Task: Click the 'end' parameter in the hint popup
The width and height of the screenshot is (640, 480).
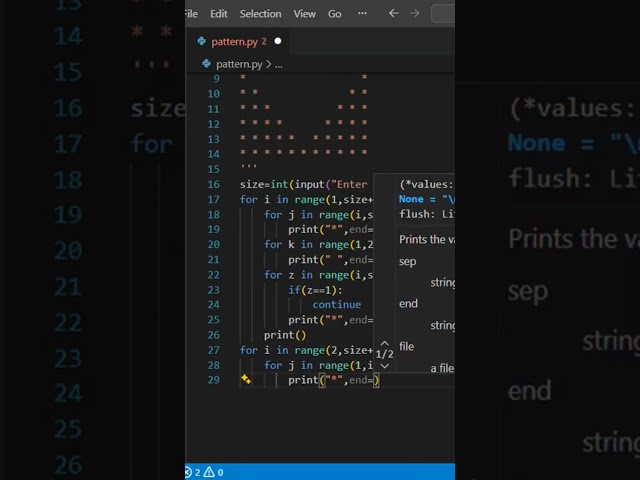Action: 408,304
